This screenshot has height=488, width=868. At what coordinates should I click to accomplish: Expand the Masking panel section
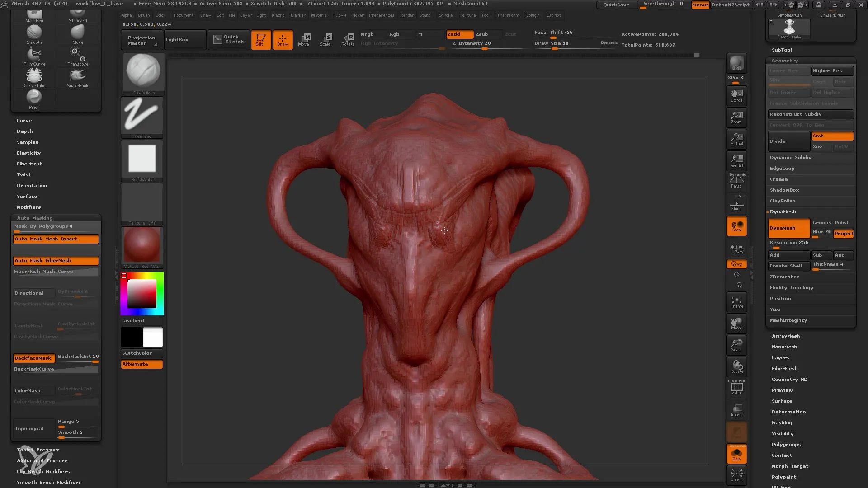[782, 422]
